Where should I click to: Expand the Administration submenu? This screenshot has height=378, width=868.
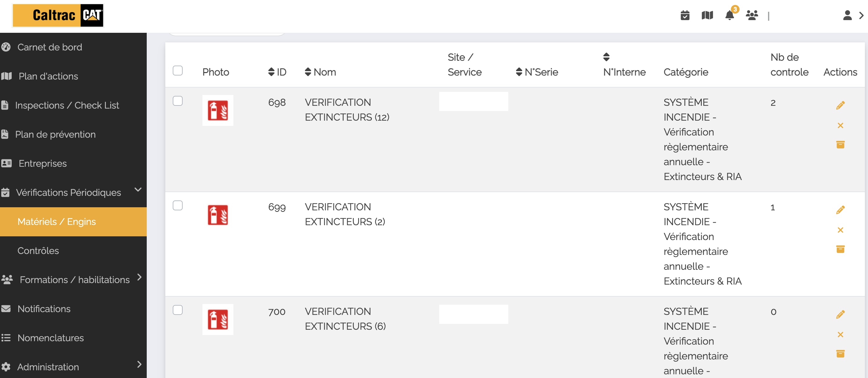(x=139, y=364)
